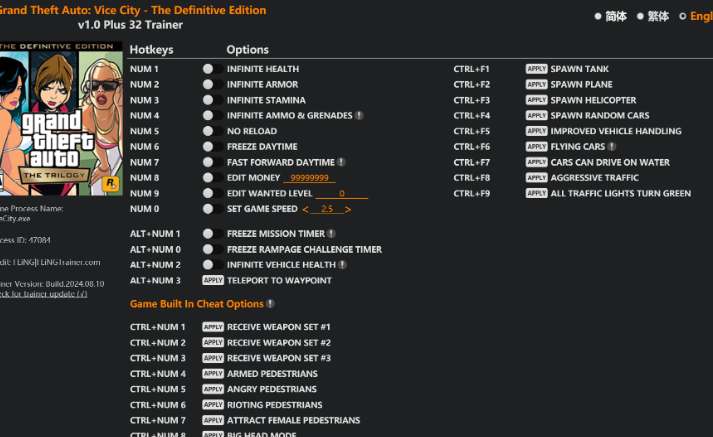The image size is (713, 437).
Task: Apply Spawn Random Cars
Action: click(537, 116)
